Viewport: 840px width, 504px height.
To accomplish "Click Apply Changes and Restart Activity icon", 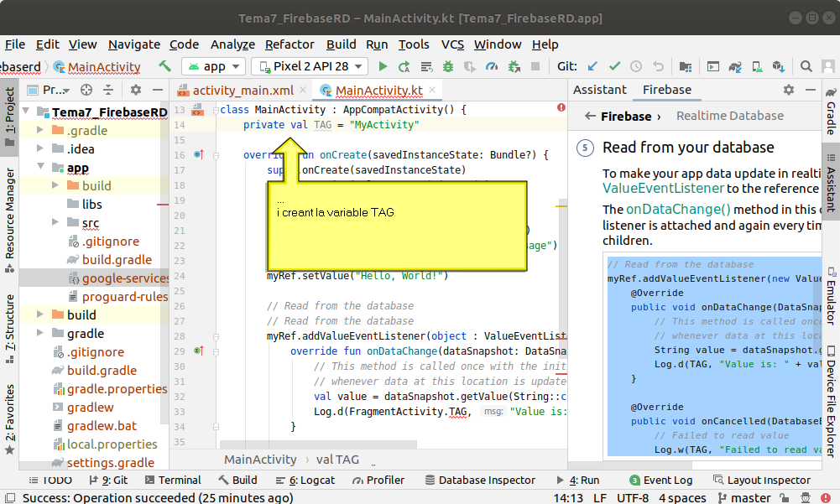I will coord(404,66).
